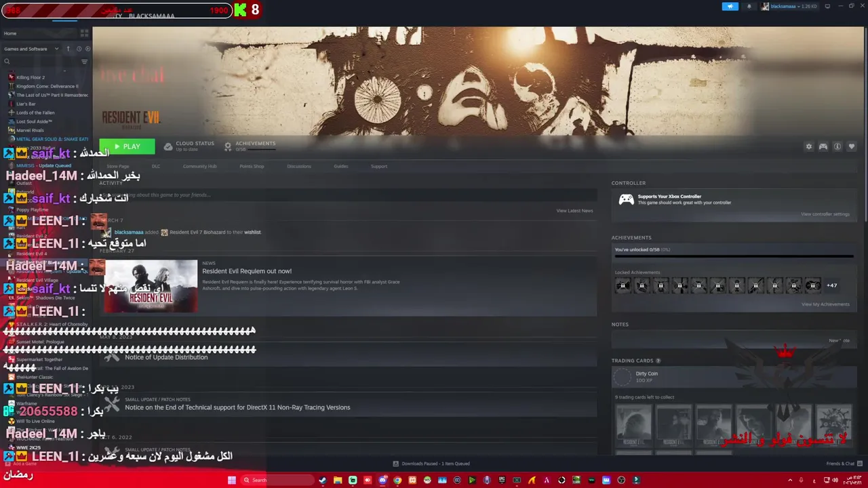The image size is (868, 488).
Task: Click achievements progress bar
Action: point(734,257)
